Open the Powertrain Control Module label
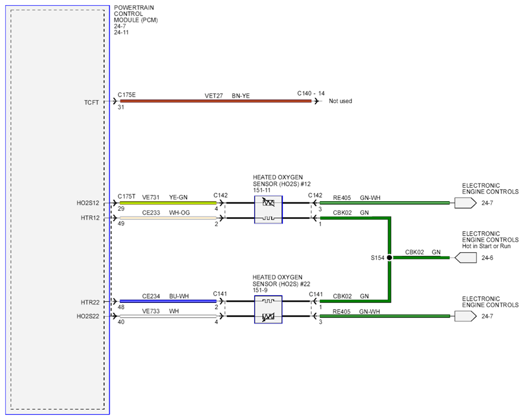524x420 pixels. coord(136,14)
